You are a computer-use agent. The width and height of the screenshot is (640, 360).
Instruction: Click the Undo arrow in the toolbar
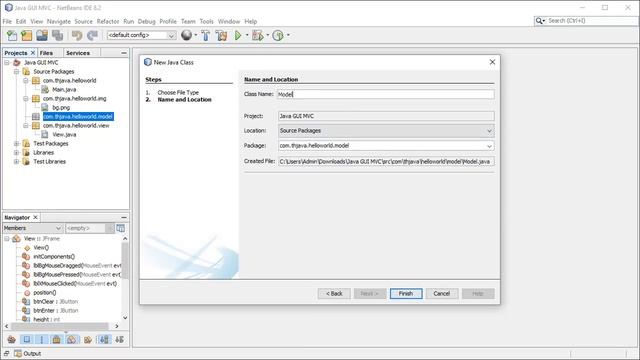point(77,36)
